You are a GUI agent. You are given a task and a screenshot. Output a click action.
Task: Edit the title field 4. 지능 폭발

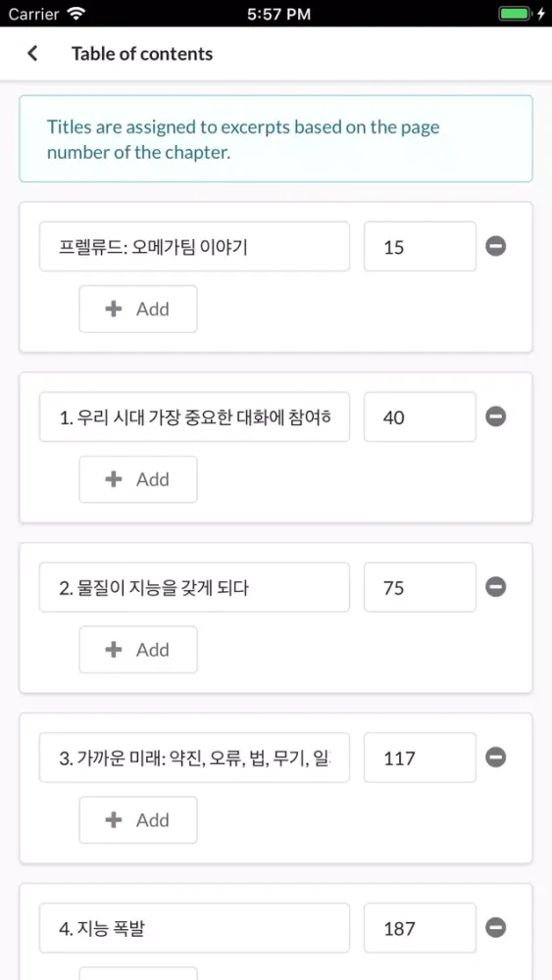pos(194,927)
